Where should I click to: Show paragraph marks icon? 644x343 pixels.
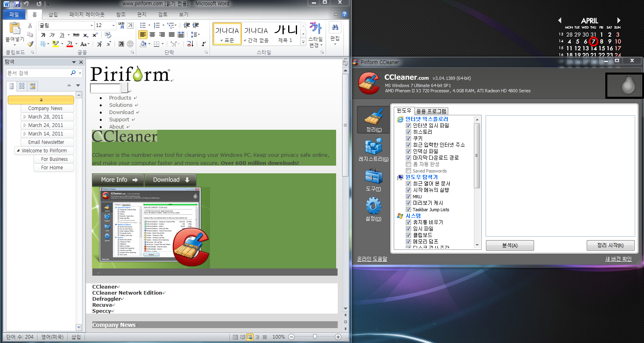coord(204,44)
